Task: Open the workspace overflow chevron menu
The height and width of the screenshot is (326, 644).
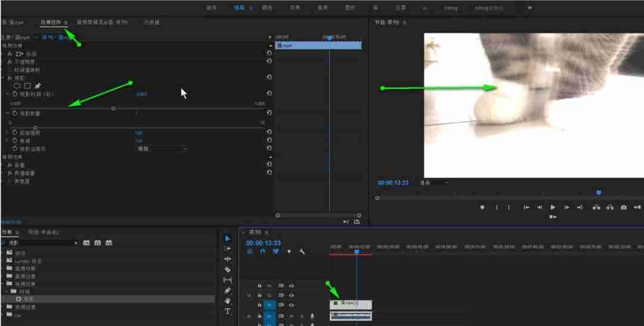Action: click(530, 7)
